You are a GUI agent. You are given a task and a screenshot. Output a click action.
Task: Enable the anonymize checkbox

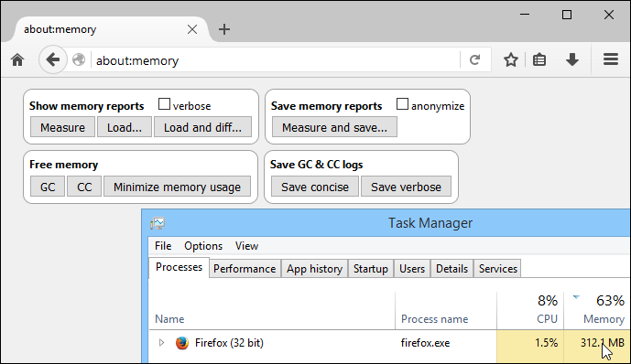click(402, 103)
